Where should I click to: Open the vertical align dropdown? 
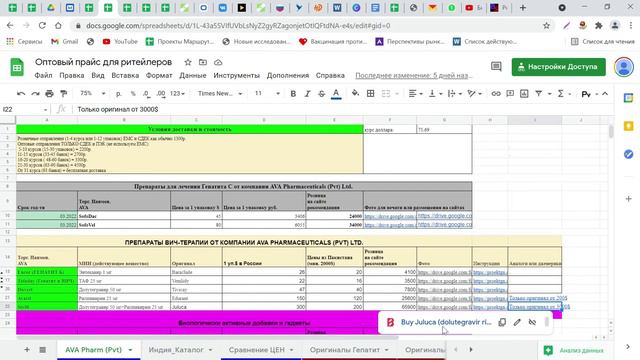[435, 94]
